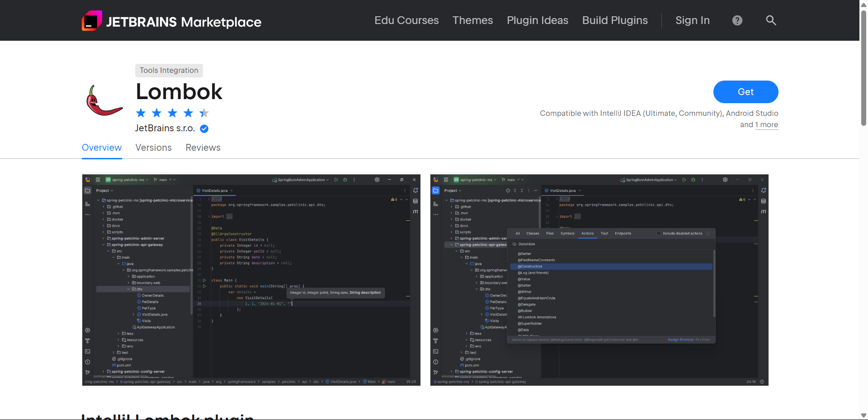Open the search magnifier icon
Image resolution: width=868 pixels, height=420 pixels.
(771, 20)
